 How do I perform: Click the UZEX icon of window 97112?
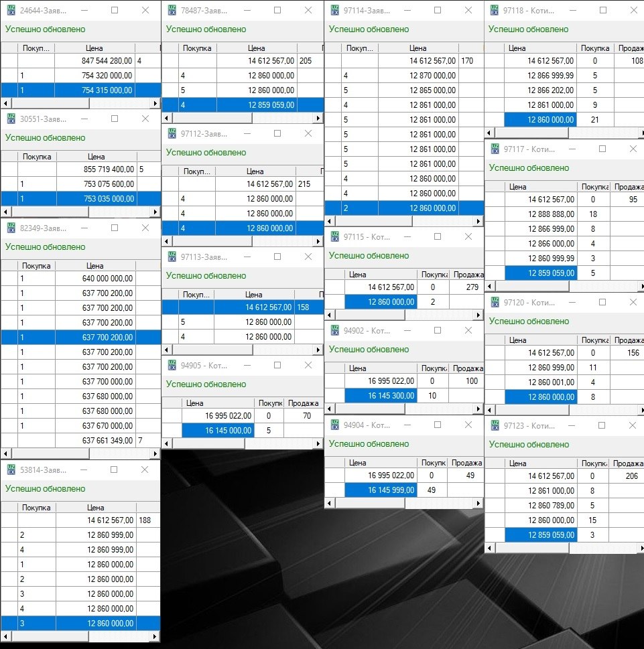pyautogui.click(x=172, y=134)
